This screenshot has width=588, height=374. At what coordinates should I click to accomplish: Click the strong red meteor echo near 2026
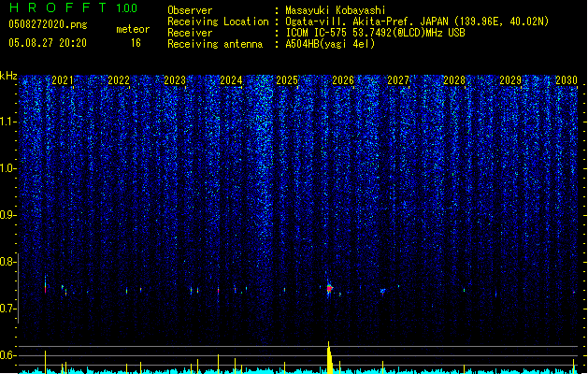click(x=329, y=289)
